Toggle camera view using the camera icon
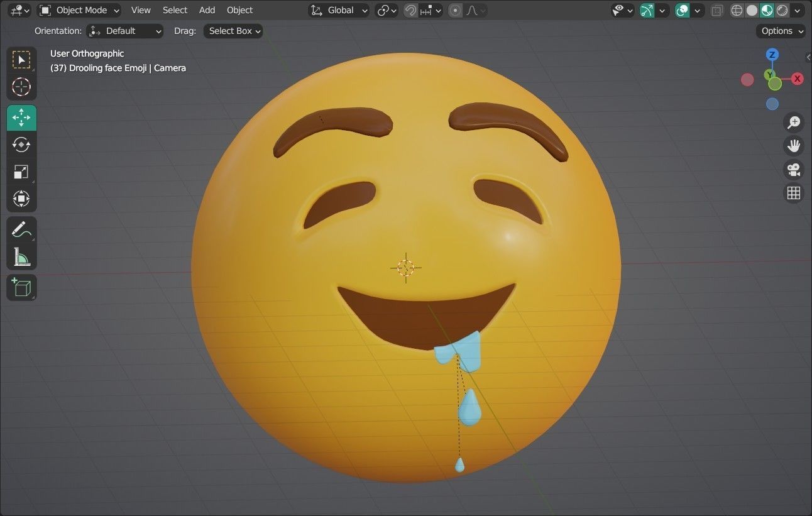This screenshot has width=812, height=516. [794, 170]
